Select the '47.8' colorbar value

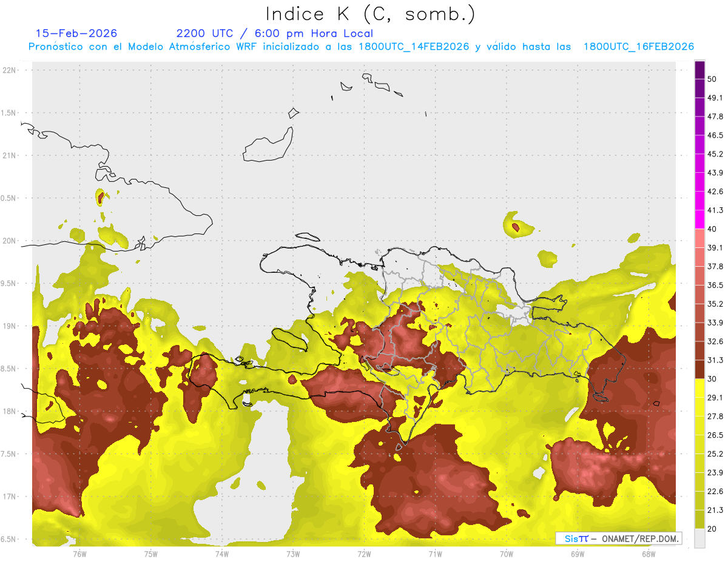pyautogui.click(x=715, y=116)
